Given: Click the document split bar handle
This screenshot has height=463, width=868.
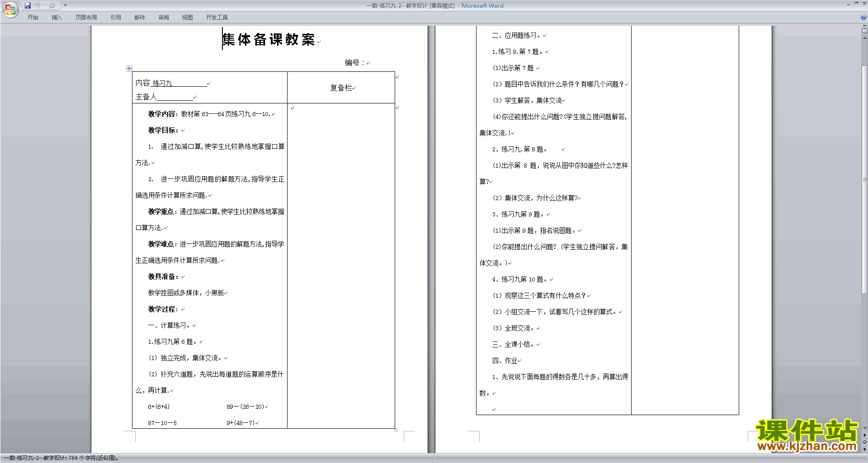Looking at the screenshot, I should [865, 25].
